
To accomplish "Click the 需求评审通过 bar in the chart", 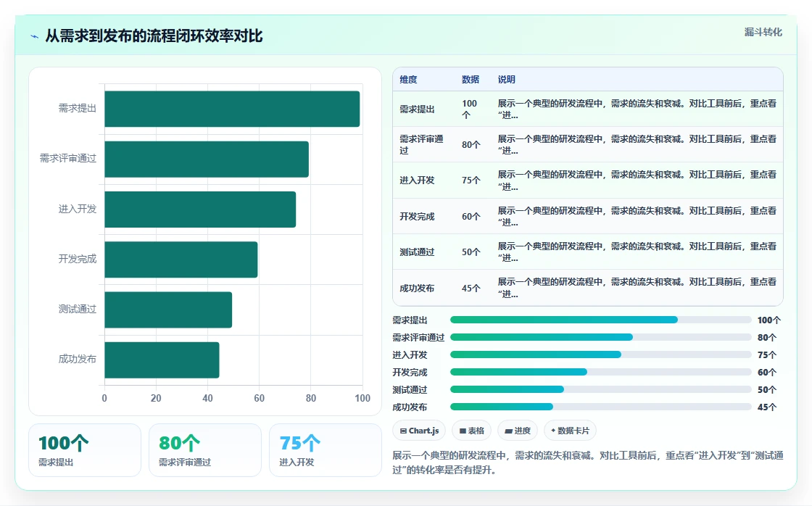I will (207, 159).
